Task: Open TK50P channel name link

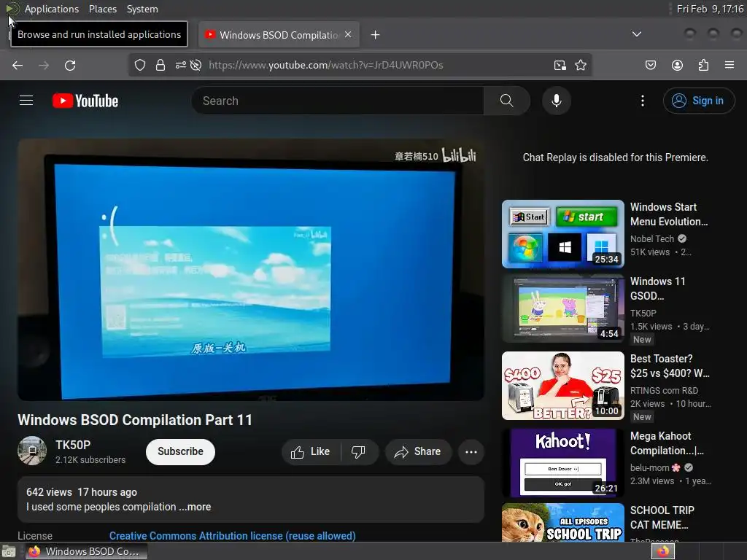Action: click(x=73, y=446)
